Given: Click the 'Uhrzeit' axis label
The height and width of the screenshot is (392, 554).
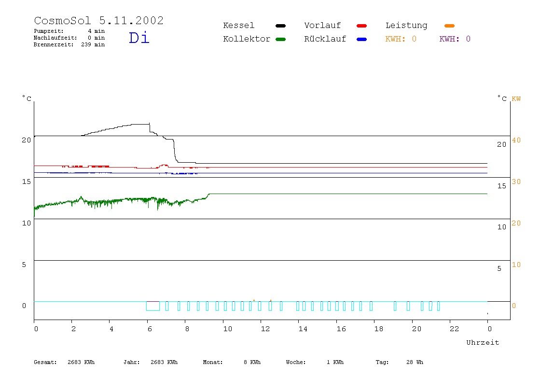Looking at the screenshot, I should (x=483, y=342).
